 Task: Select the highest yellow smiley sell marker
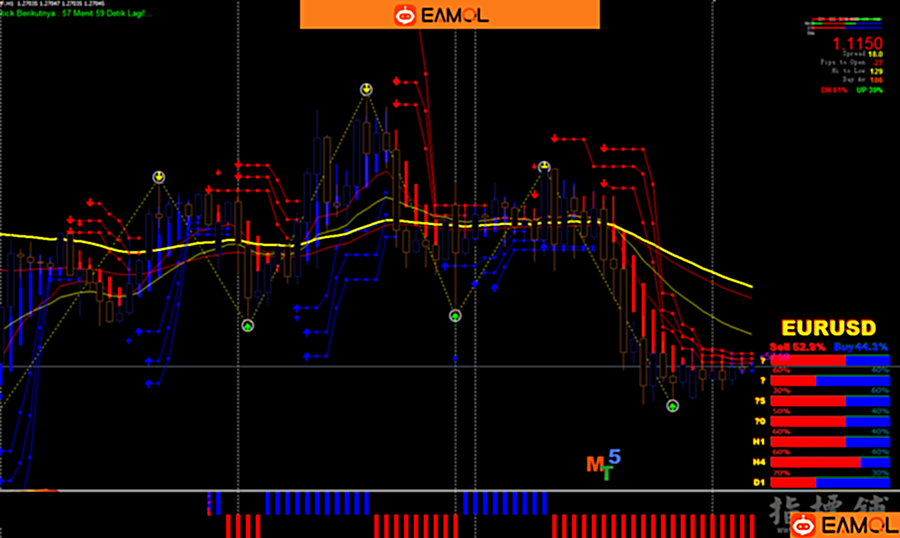click(x=367, y=90)
